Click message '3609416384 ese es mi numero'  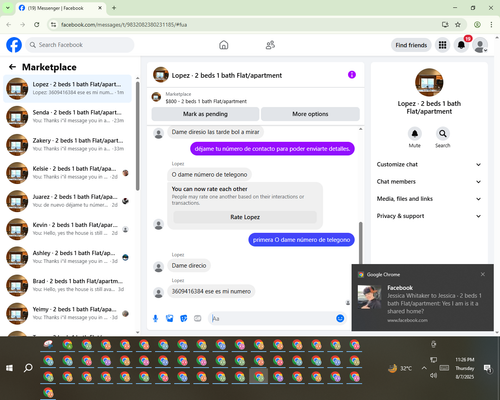coord(211,291)
